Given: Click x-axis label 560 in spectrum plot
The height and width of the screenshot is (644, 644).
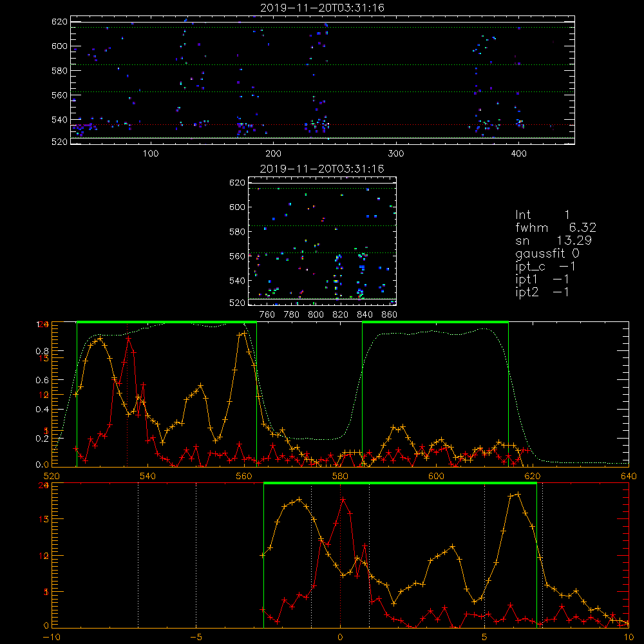Looking at the screenshot, I should (x=244, y=476).
